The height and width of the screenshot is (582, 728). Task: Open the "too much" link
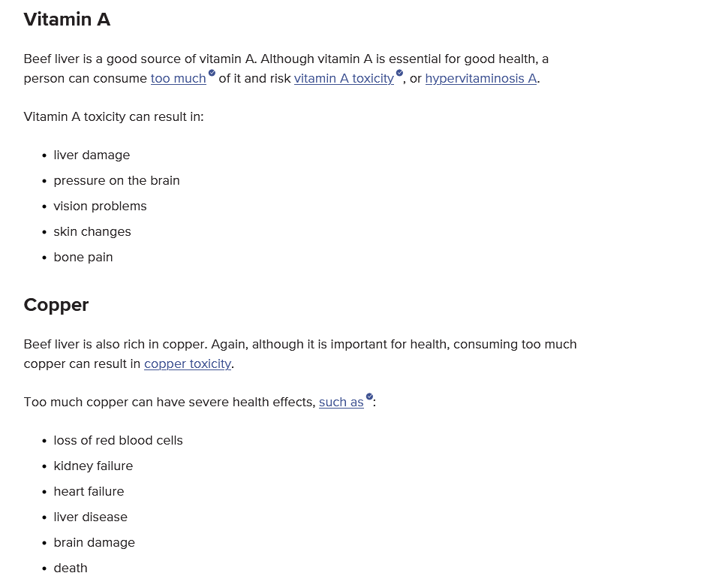179,79
